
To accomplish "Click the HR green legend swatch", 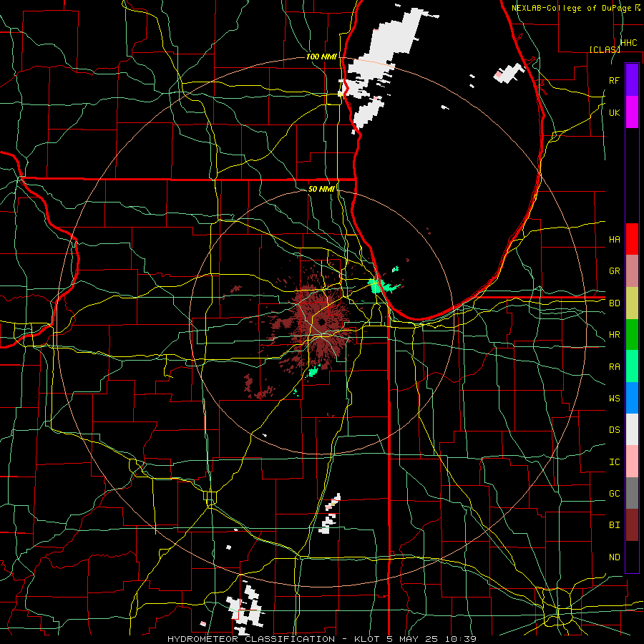I will (632, 335).
